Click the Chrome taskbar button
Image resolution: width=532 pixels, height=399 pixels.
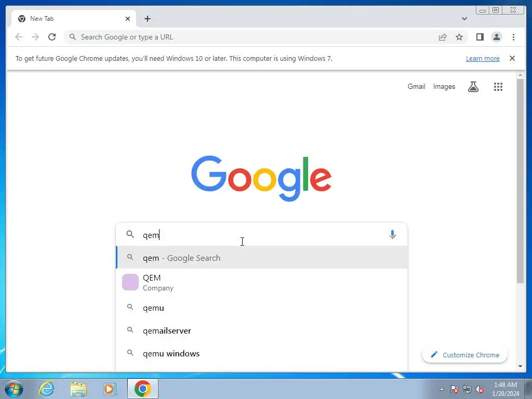142,389
